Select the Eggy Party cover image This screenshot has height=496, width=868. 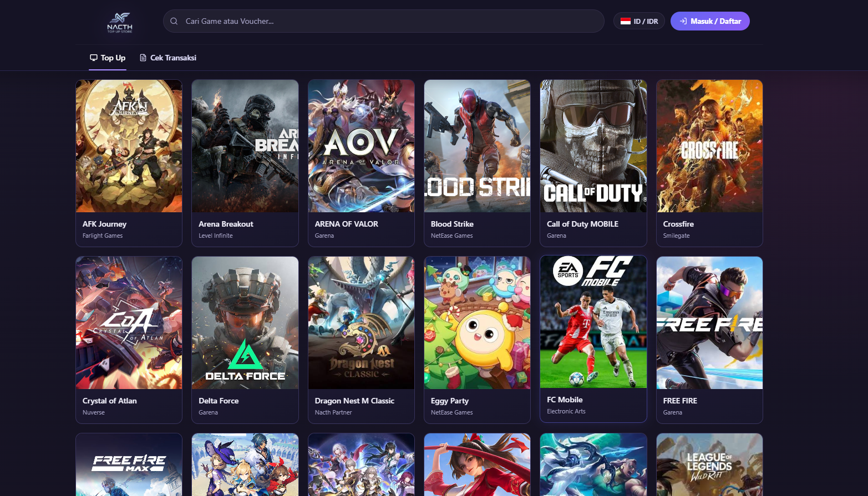477,323
